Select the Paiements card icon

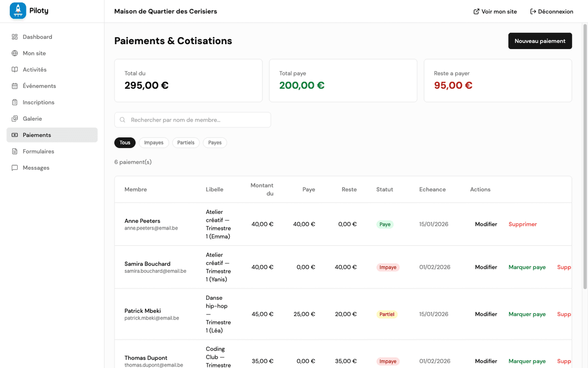(x=16, y=135)
